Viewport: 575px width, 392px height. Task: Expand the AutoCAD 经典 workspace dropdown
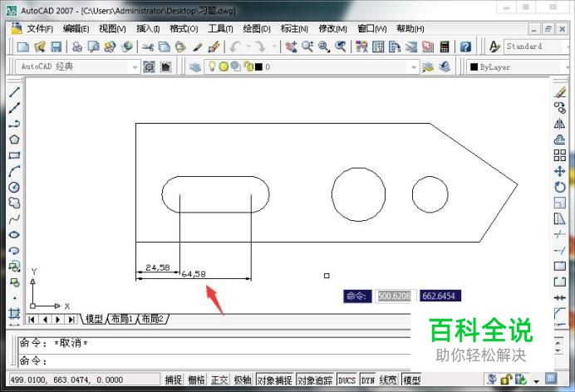click(135, 67)
